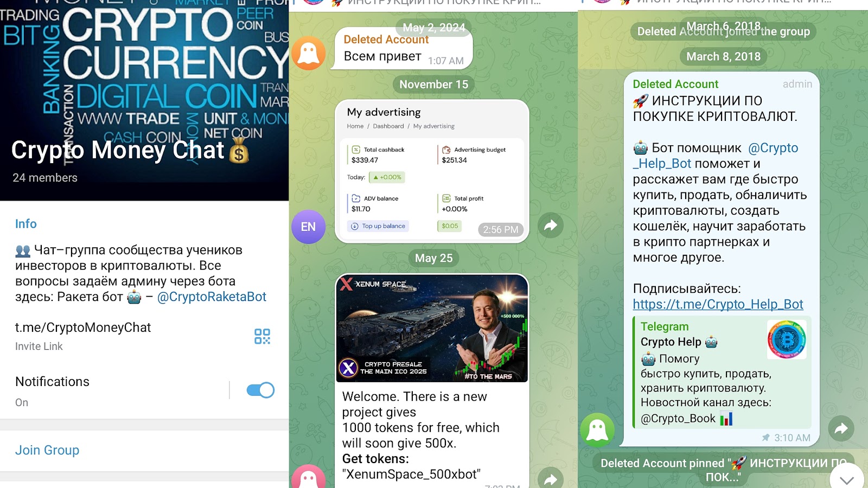
Task: Toggle the Notifications switch
Action: pyautogui.click(x=260, y=390)
